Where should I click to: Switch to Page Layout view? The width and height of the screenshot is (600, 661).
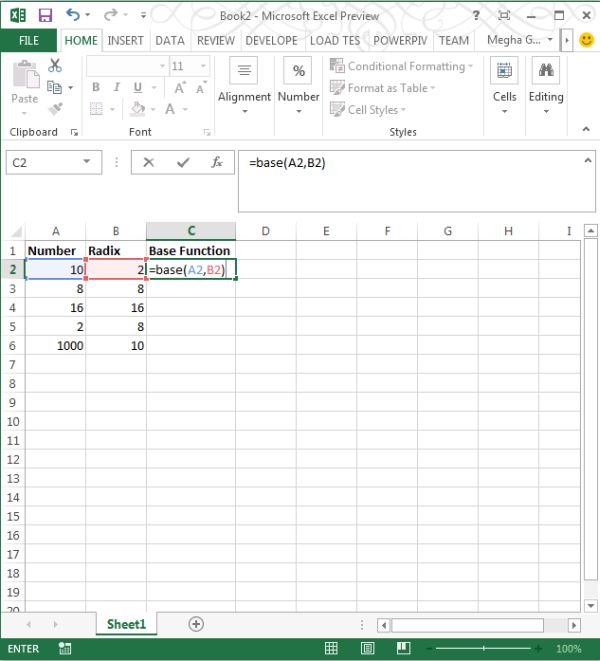pos(367,648)
